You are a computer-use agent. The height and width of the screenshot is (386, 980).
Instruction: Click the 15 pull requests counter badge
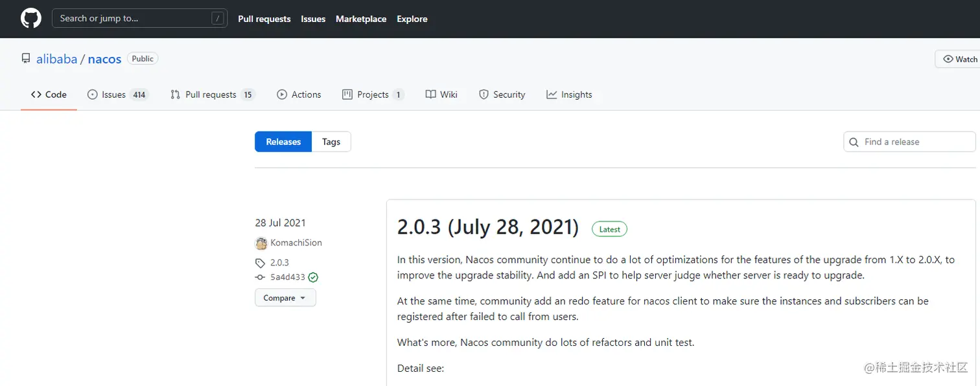tap(248, 95)
